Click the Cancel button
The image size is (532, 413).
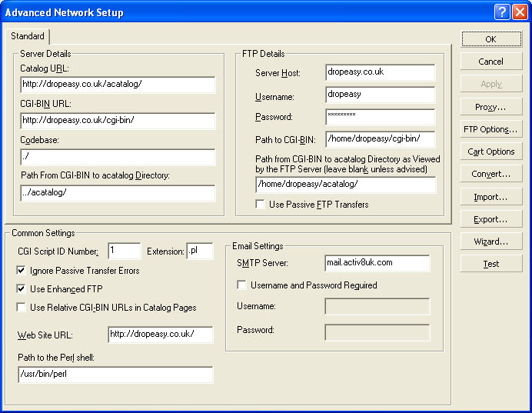pos(490,62)
